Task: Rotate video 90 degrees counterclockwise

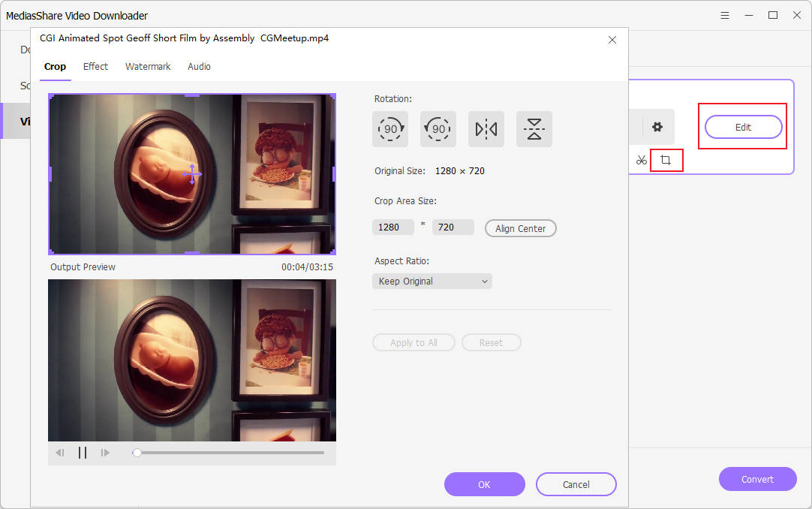Action: pyautogui.click(x=438, y=129)
